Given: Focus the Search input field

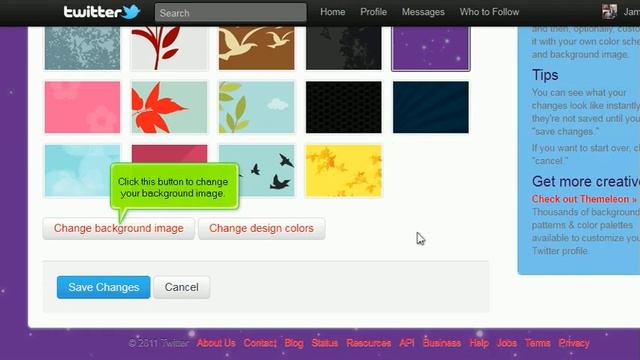Looking at the screenshot, I should (231, 13).
